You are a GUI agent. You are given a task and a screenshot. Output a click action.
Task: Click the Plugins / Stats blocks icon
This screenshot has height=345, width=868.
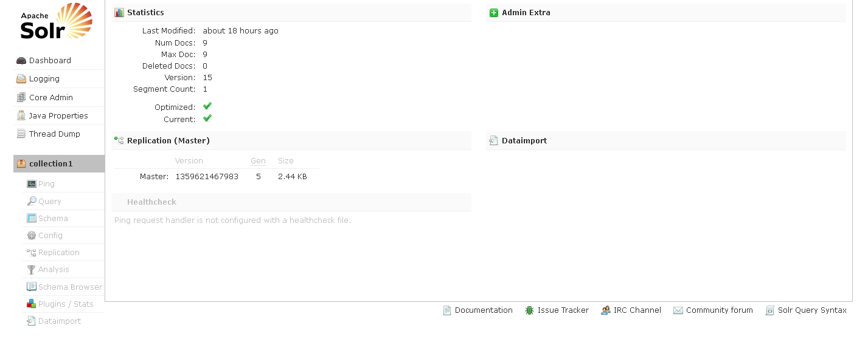[32, 304]
